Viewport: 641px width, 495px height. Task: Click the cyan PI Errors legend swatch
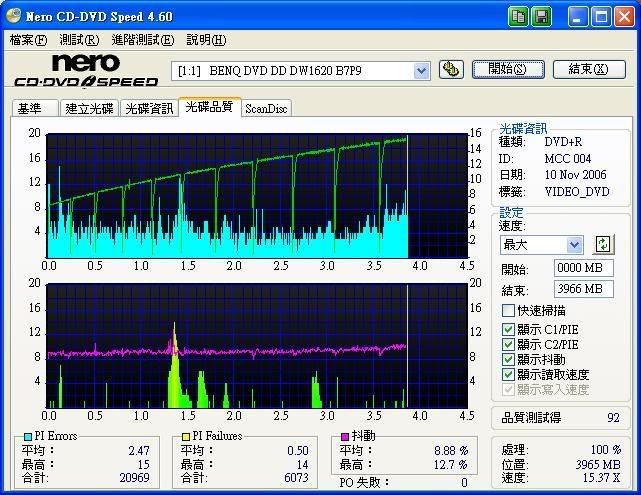[28, 437]
